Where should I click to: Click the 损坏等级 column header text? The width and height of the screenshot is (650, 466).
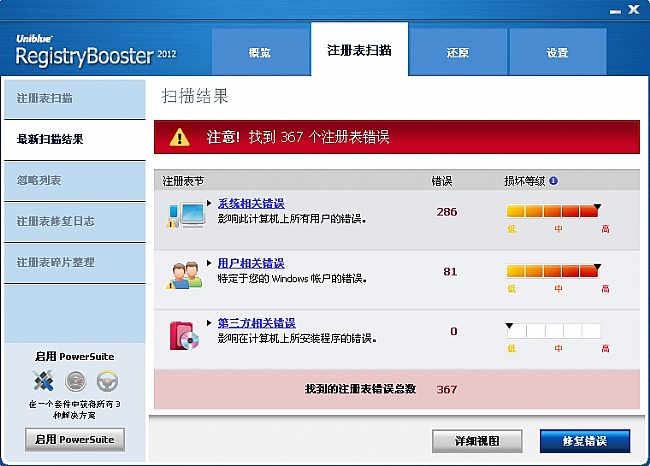point(524,181)
